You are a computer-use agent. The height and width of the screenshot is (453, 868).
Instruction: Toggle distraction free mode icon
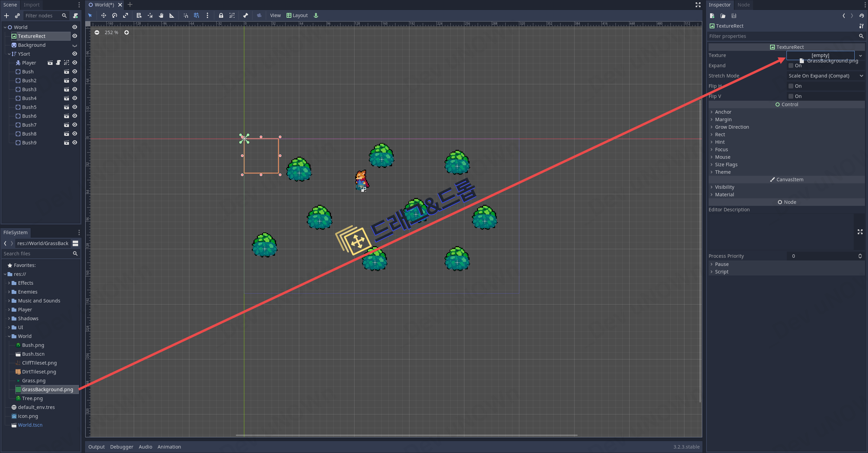click(x=698, y=5)
